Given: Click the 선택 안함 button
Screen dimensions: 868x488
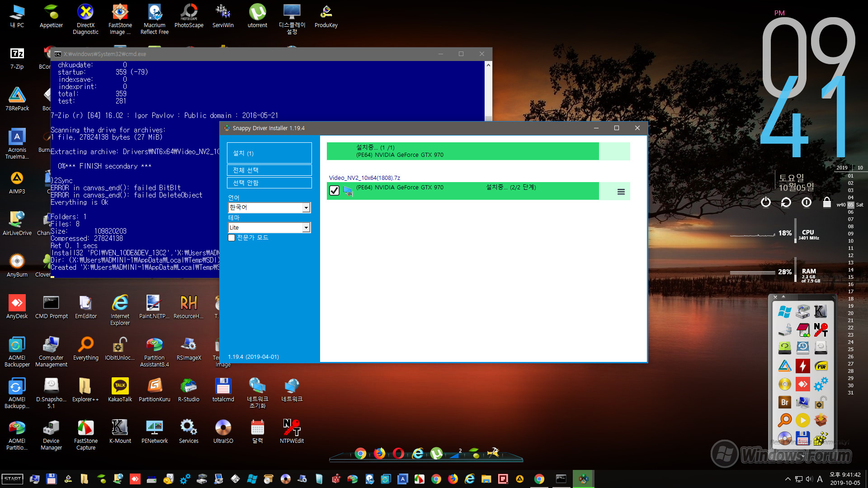Looking at the screenshot, I should (269, 183).
